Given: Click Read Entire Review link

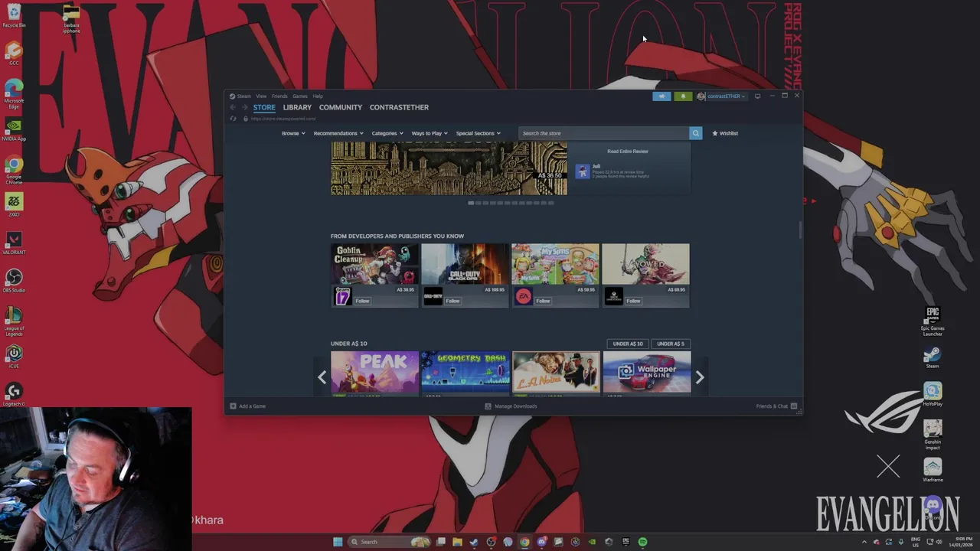Looking at the screenshot, I should tap(628, 152).
